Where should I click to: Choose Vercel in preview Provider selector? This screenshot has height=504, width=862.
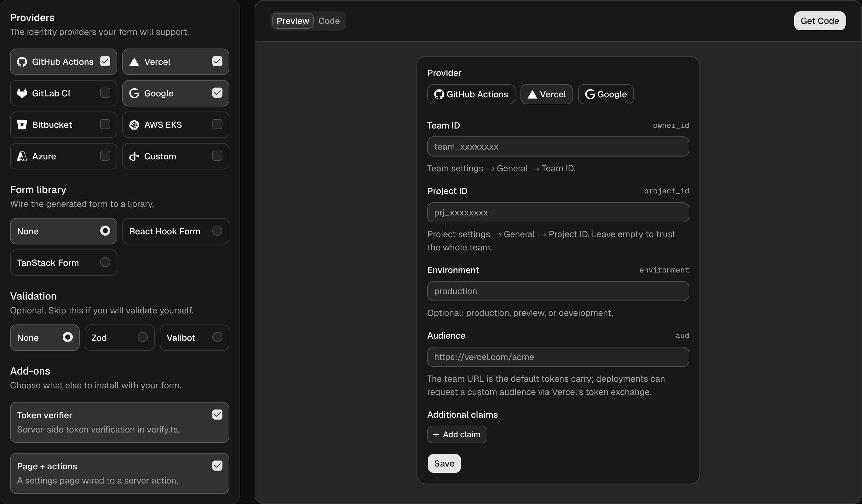tap(547, 94)
